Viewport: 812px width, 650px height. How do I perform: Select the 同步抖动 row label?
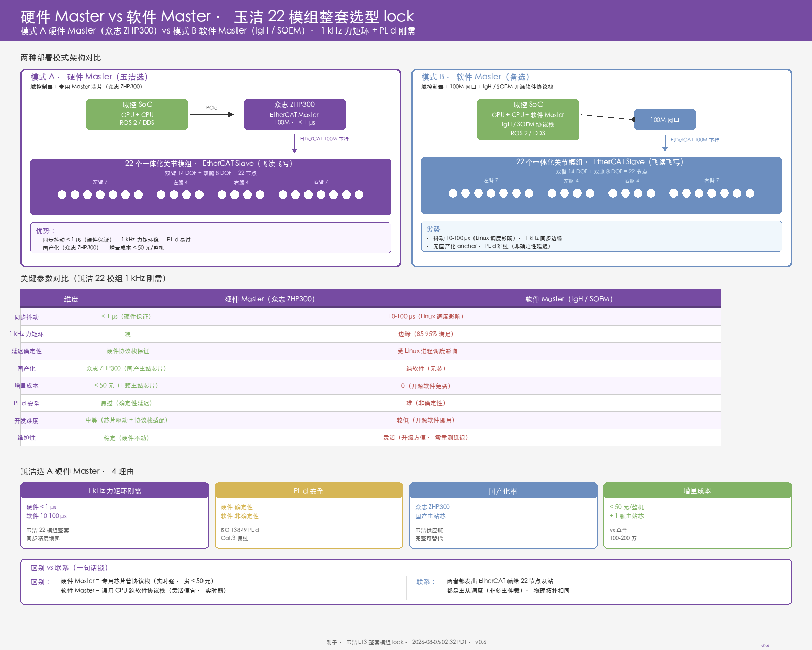[x=26, y=317]
